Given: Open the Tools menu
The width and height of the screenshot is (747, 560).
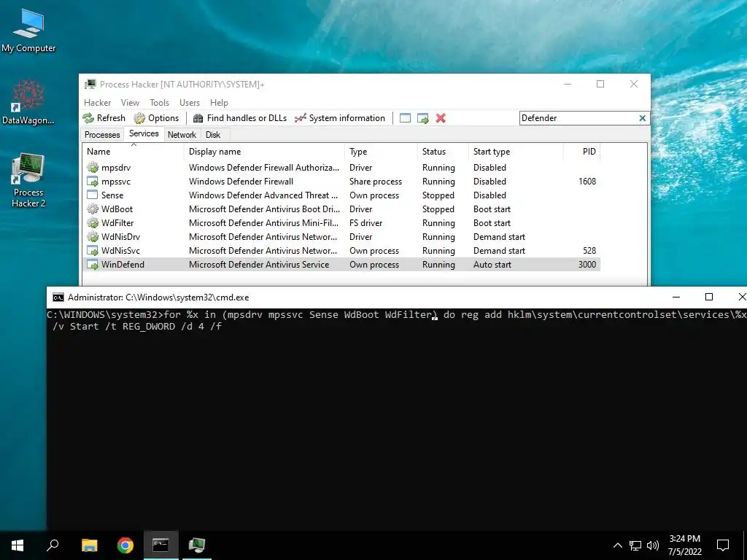Looking at the screenshot, I should click(x=159, y=102).
